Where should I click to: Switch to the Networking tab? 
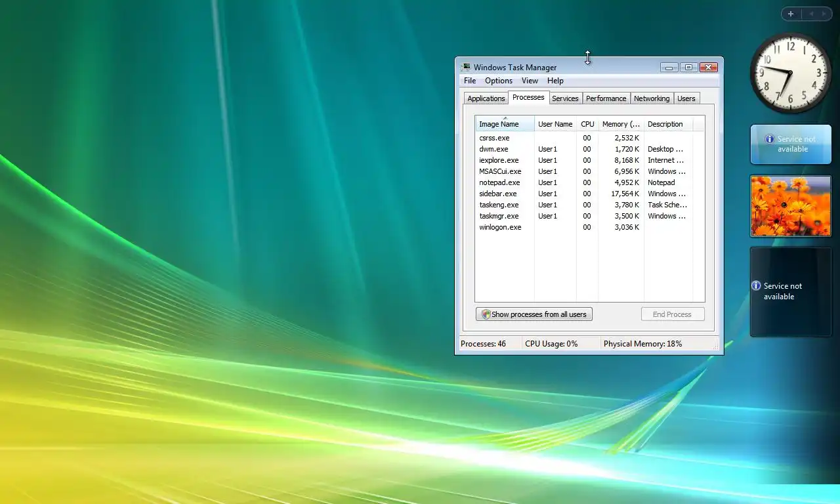(x=652, y=98)
